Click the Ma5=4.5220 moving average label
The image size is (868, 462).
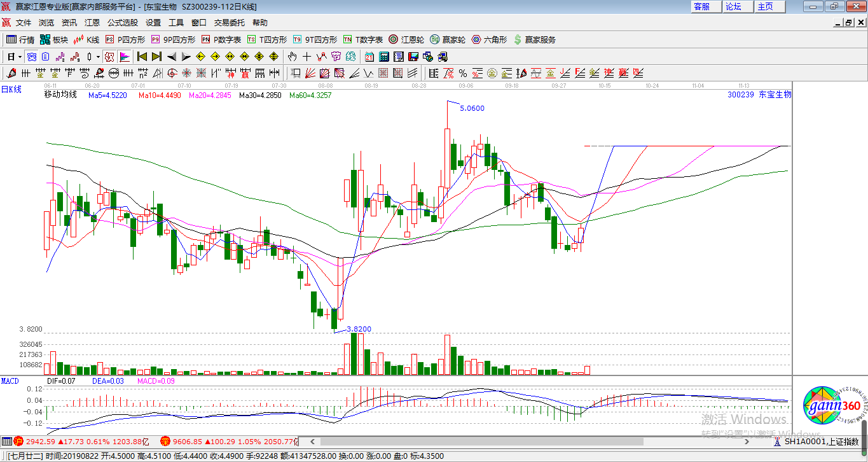[x=107, y=95]
